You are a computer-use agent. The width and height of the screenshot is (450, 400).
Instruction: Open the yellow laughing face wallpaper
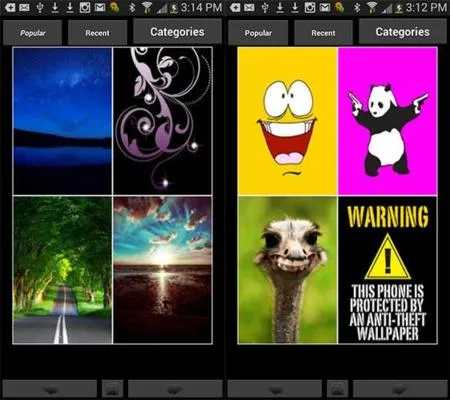[x=288, y=121]
